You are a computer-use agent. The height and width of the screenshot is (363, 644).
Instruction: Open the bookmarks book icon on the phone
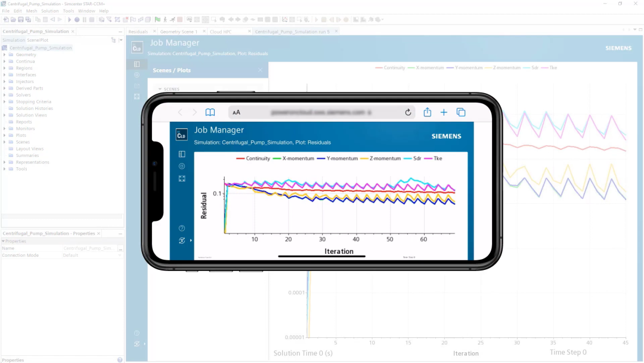[x=210, y=112]
